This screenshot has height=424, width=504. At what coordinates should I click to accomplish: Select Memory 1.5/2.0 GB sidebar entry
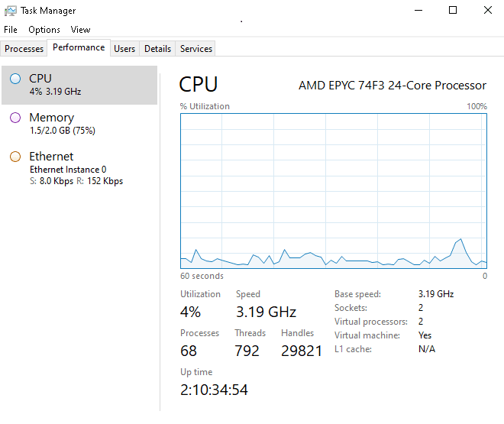(x=79, y=123)
